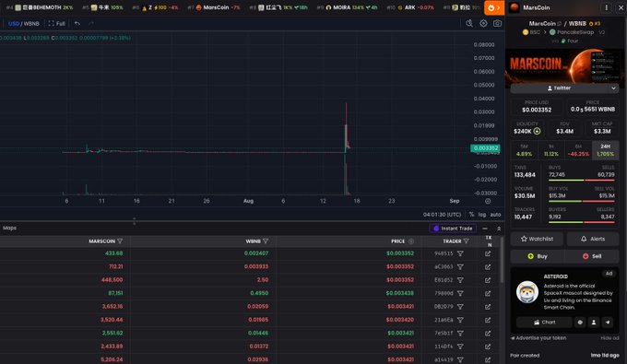Collapse the transactions panel with minus icon
The height and width of the screenshot is (364, 627).
pos(485,229)
